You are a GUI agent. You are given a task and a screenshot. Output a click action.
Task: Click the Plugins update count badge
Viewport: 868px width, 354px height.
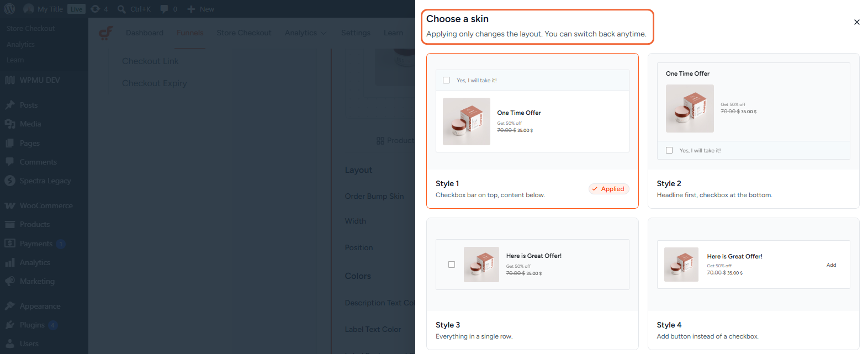click(52, 325)
